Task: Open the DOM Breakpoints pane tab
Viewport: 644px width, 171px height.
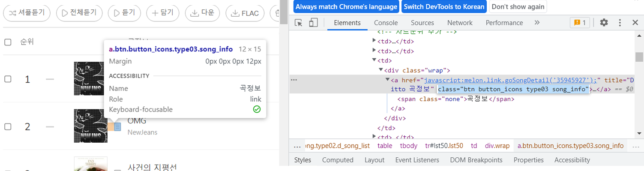Action: point(476,160)
